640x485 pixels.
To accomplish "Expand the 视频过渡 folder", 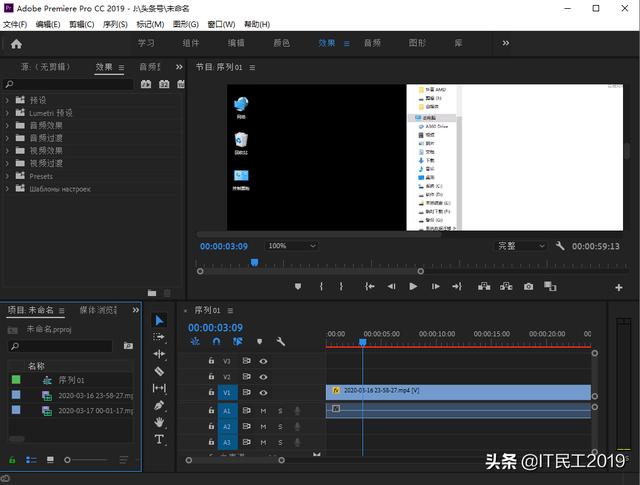I will [x=7, y=163].
